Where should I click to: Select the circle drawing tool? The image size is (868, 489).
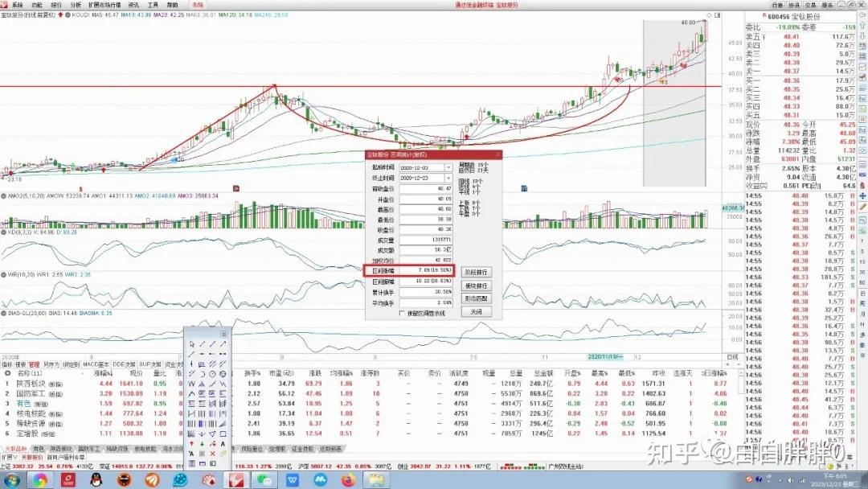click(212, 374)
